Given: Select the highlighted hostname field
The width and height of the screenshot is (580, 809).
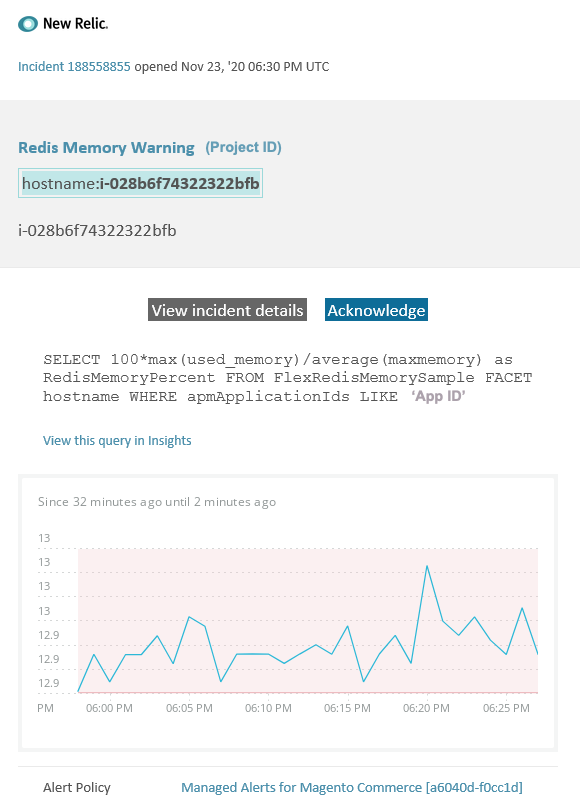Looking at the screenshot, I should point(139,185).
